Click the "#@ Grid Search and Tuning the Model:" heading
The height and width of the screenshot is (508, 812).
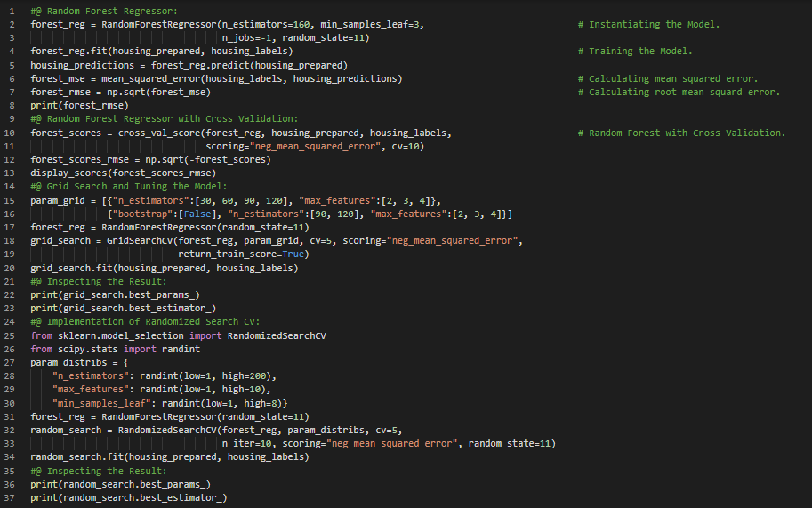tap(128, 187)
